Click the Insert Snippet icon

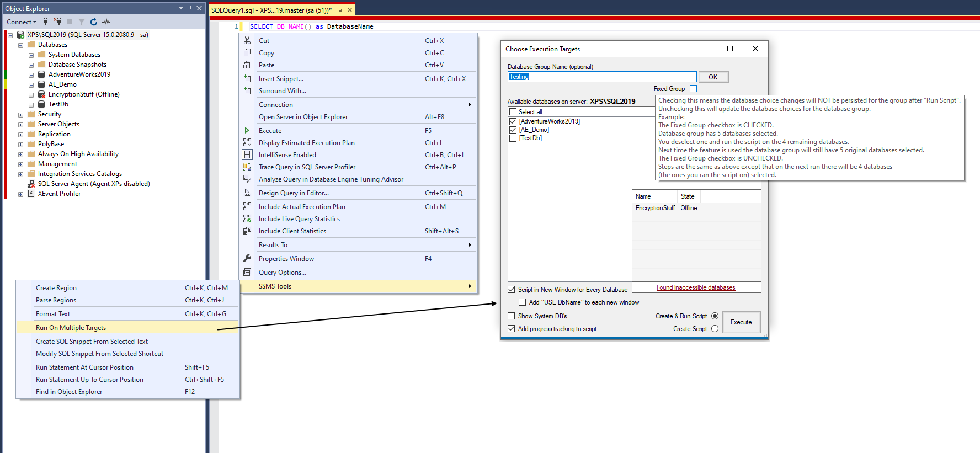pyautogui.click(x=247, y=79)
